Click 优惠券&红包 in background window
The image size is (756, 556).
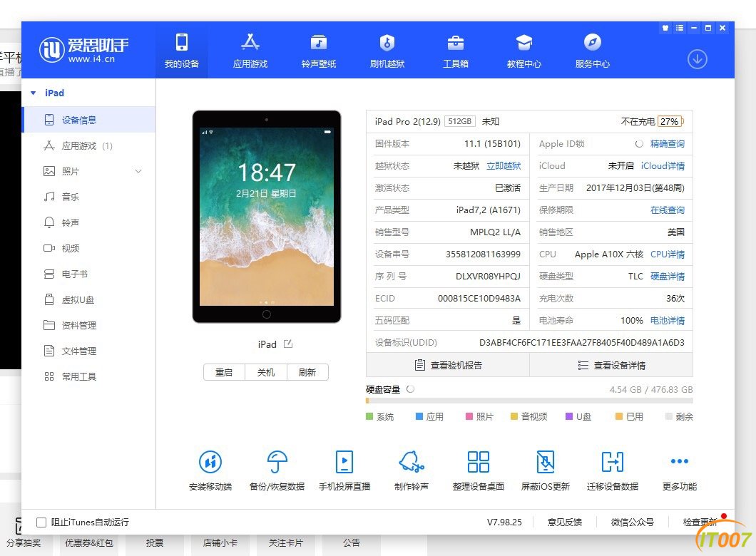88,543
